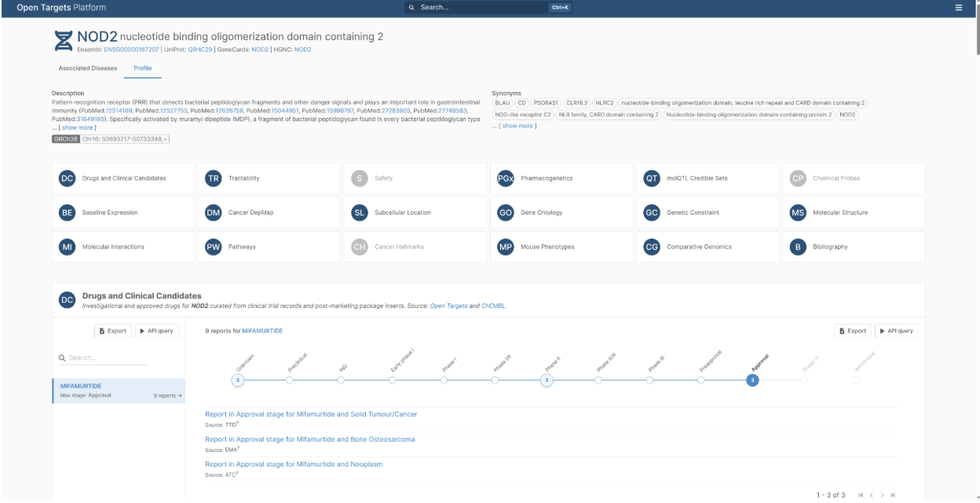The width and height of the screenshot is (980, 503).
Task: Open Mifamurtide and Bone Osteosarcoma report
Action: [309, 439]
